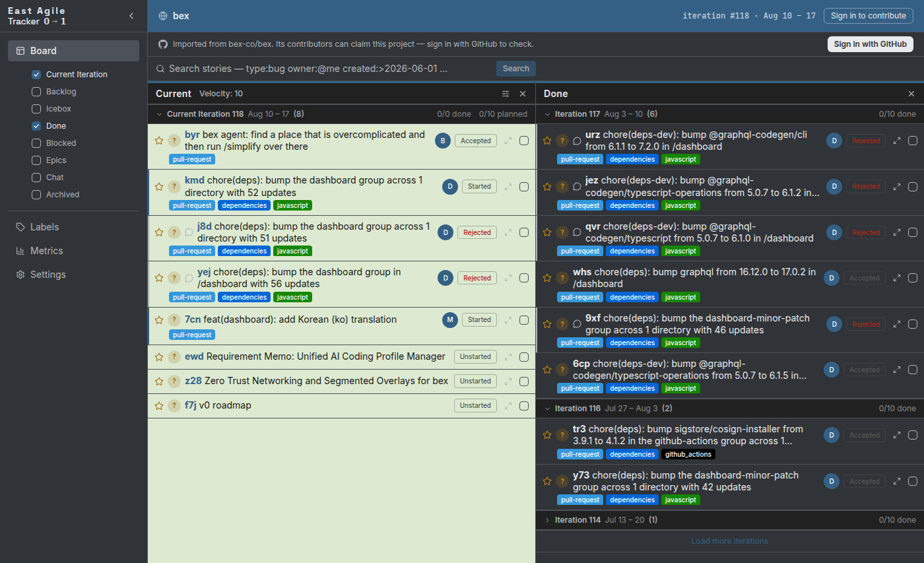Click the javascript label on kmd story
The width and height of the screenshot is (924, 563).
click(292, 205)
